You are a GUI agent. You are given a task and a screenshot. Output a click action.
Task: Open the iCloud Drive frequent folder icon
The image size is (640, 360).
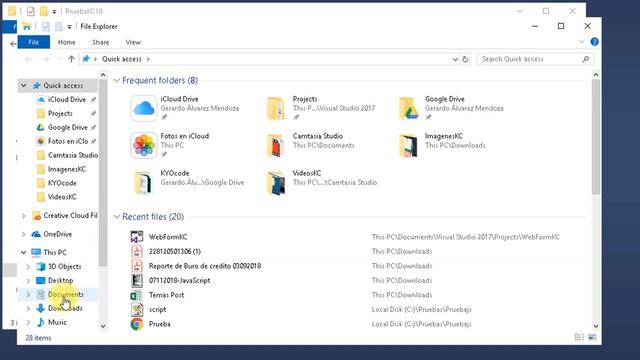(143, 108)
